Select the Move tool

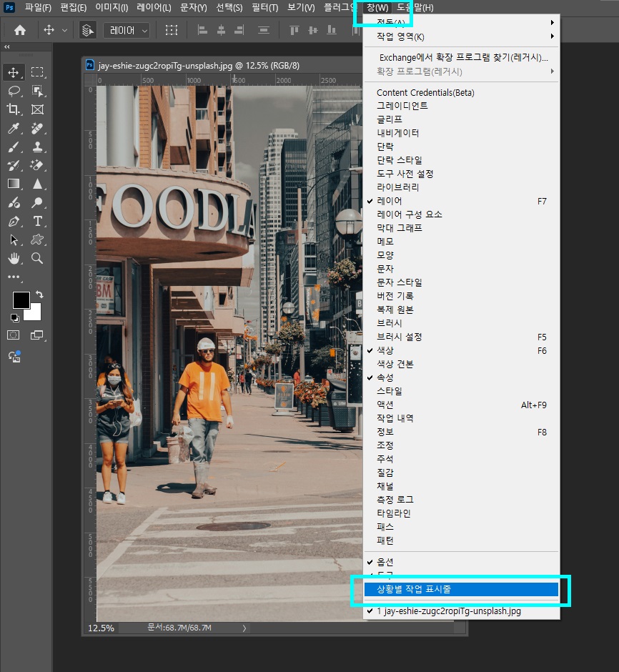12,72
